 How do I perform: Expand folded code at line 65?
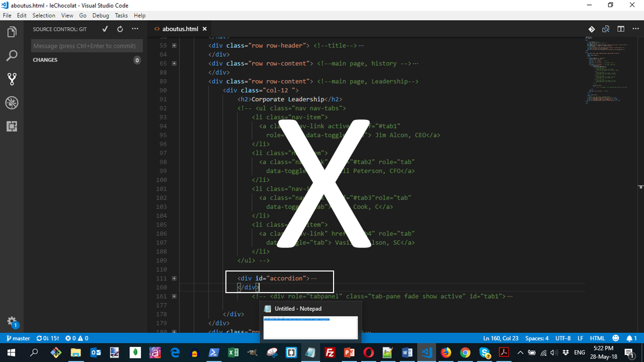click(x=174, y=63)
